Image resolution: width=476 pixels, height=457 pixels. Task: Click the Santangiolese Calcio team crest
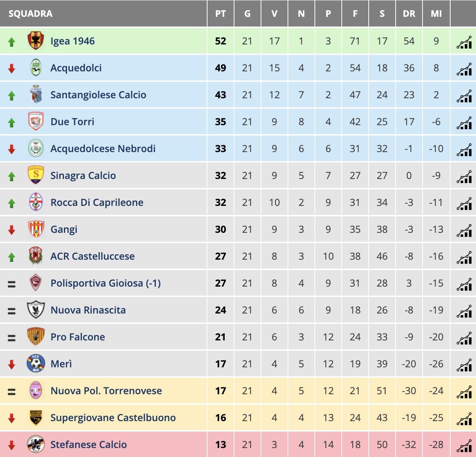tap(36, 95)
